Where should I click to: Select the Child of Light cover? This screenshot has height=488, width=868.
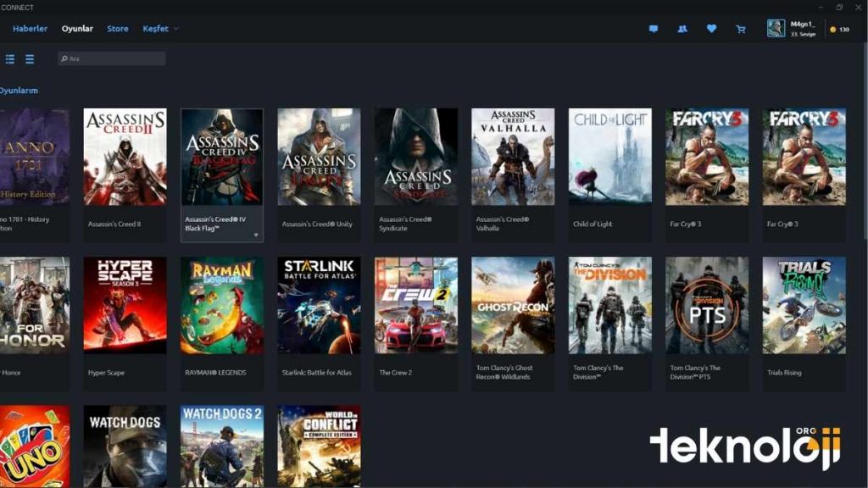pos(610,157)
